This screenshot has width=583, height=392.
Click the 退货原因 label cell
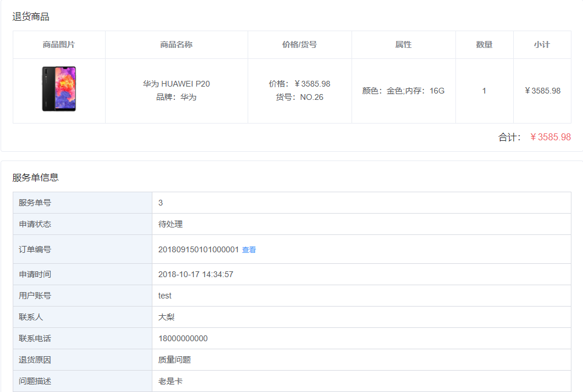tap(83, 360)
